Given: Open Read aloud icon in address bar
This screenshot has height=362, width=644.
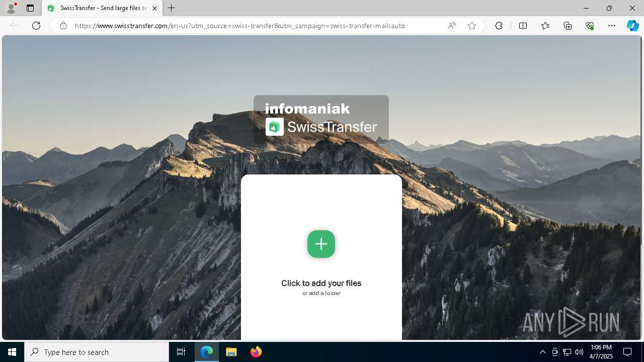Looking at the screenshot, I should click(x=452, y=26).
